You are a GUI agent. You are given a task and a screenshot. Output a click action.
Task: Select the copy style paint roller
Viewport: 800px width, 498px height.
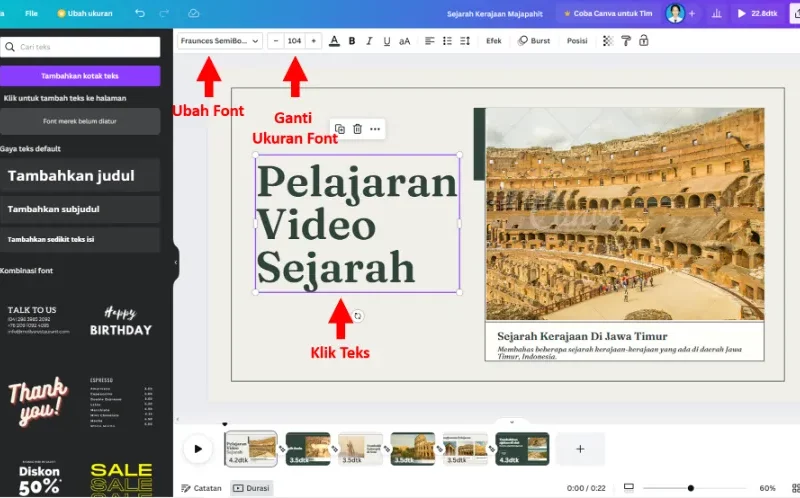pyautogui.click(x=626, y=41)
